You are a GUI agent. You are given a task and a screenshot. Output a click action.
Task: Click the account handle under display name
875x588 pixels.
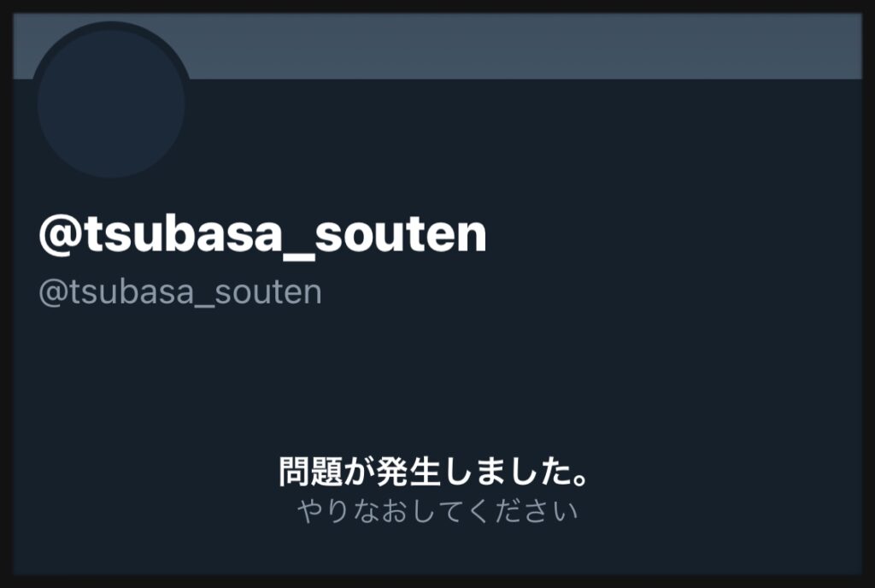180,292
